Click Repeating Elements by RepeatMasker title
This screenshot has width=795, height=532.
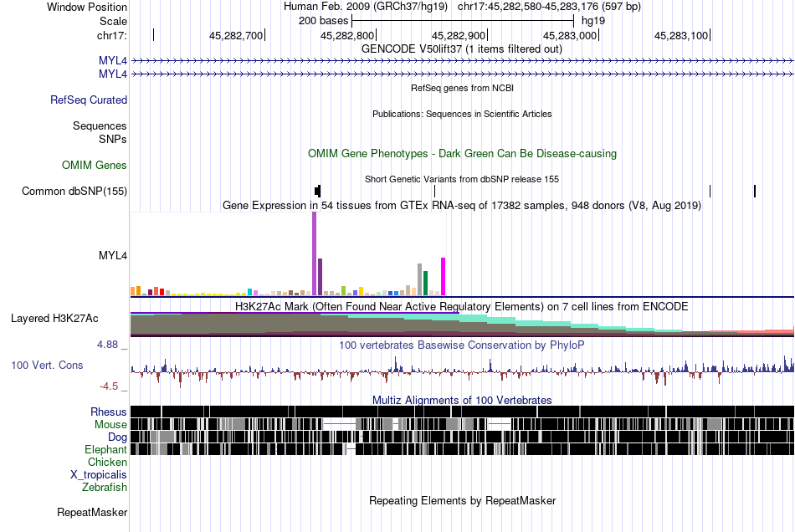[x=463, y=500]
